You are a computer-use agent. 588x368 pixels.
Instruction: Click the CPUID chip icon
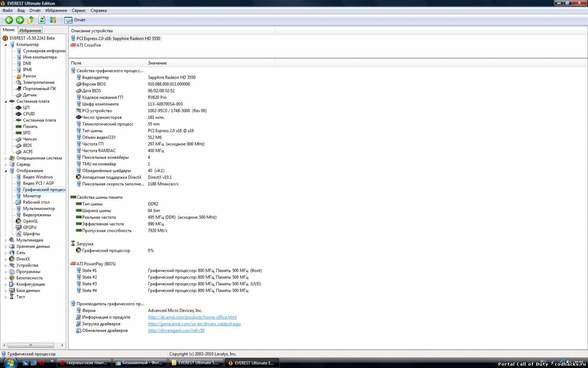(18, 114)
